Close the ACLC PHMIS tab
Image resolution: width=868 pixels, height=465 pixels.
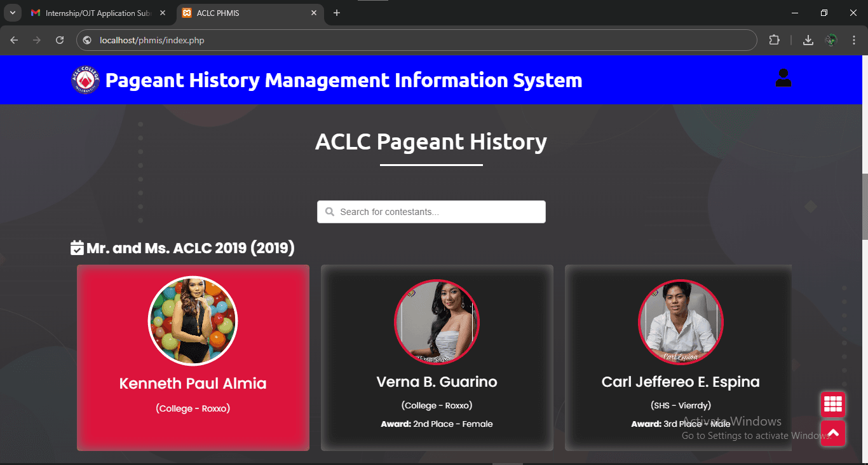pyautogui.click(x=314, y=13)
